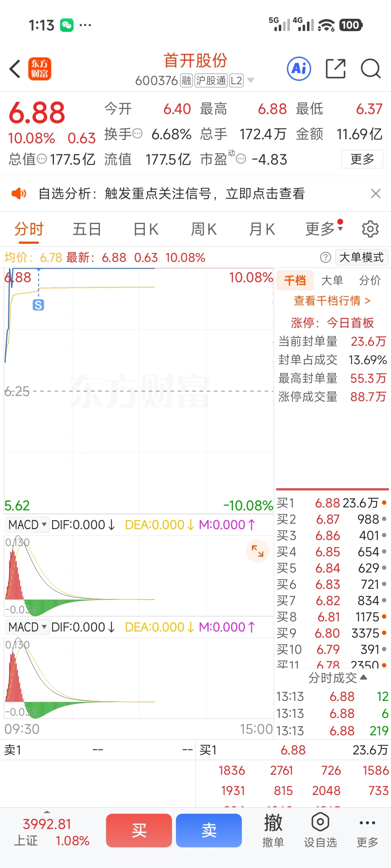391x868 pixels.
Task: Expand the 上证 index bar arrow
Action: click(47, 812)
